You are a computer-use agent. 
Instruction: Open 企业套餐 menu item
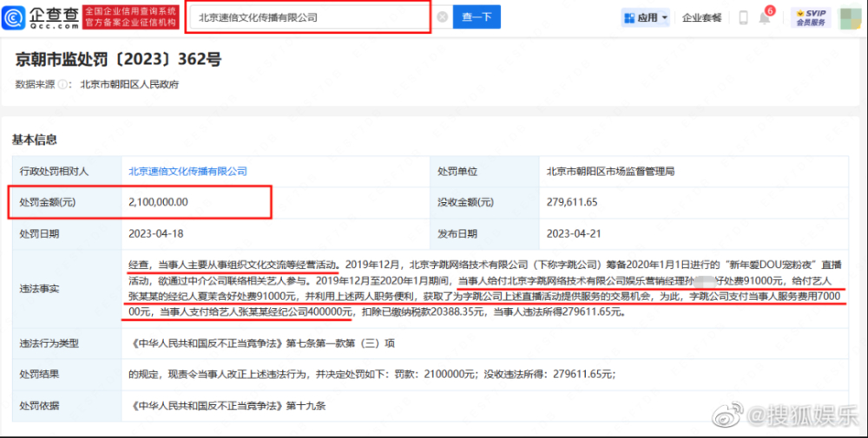pyautogui.click(x=701, y=17)
